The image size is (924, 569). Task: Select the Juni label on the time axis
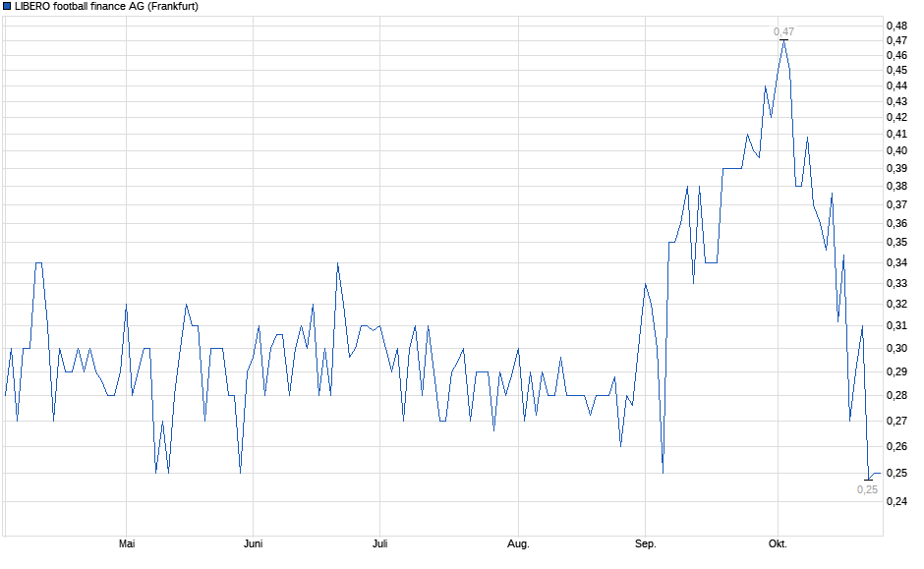click(x=253, y=543)
